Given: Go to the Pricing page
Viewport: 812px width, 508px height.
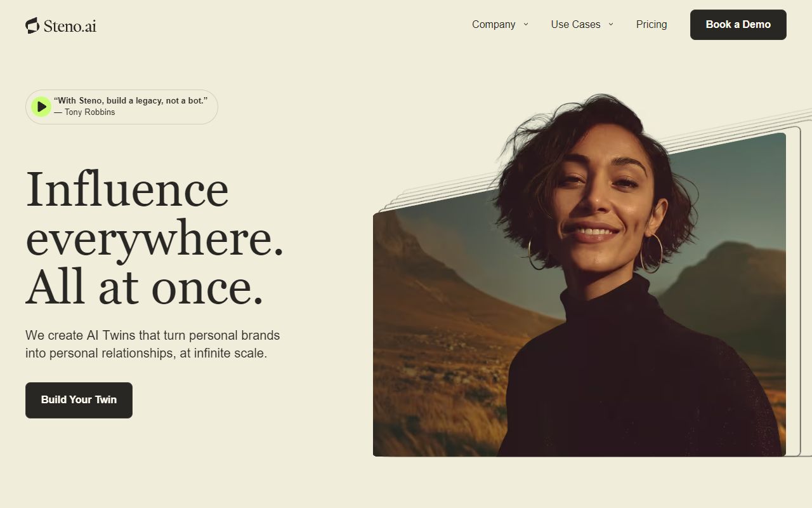Looking at the screenshot, I should click(652, 24).
